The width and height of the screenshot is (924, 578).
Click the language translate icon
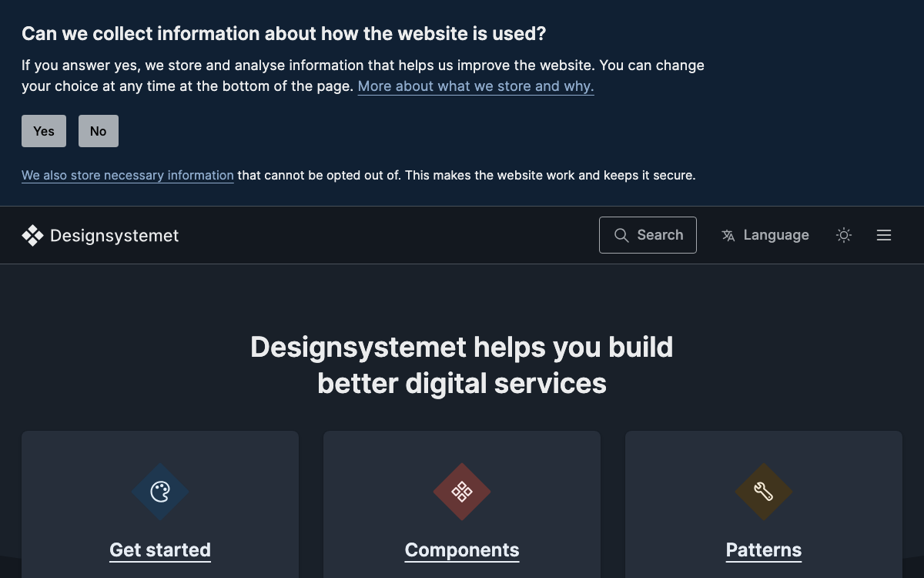click(x=728, y=235)
